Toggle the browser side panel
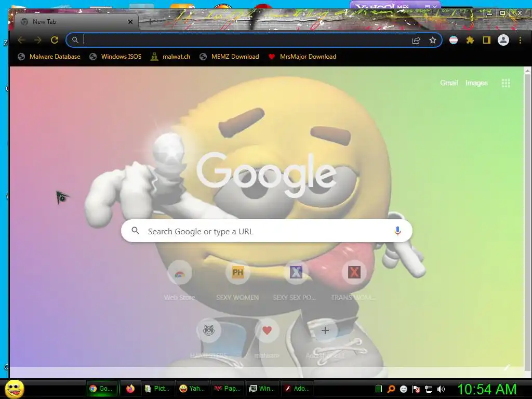532x399 pixels. 486,40
